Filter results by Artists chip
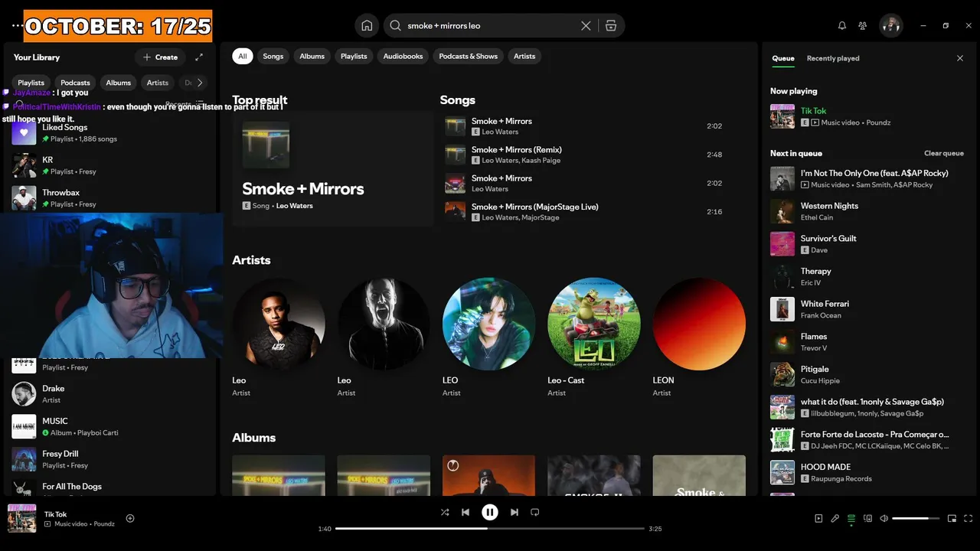 524,56
